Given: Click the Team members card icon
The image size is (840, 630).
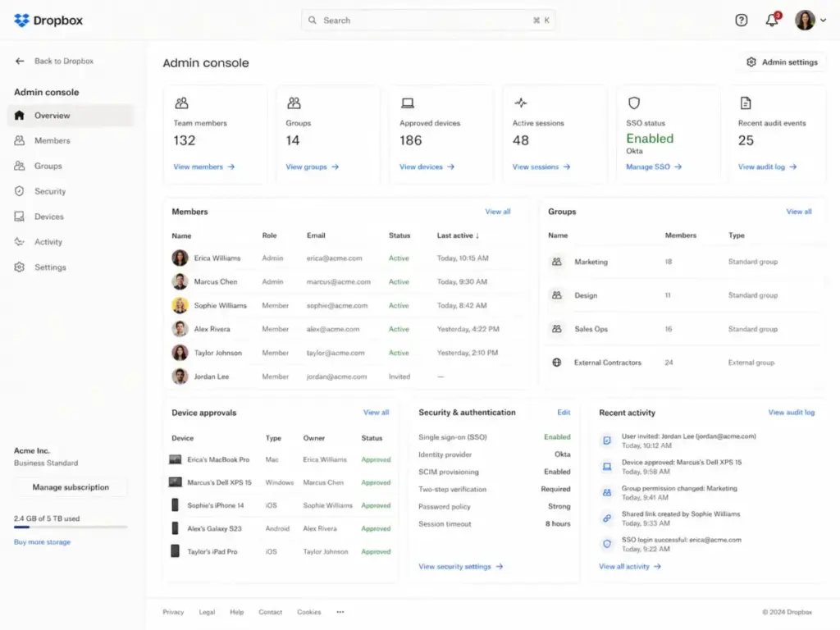Looking at the screenshot, I should point(181,103).
